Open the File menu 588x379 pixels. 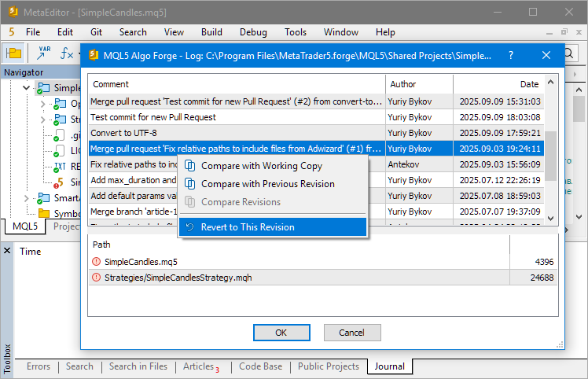click(33, 32)
